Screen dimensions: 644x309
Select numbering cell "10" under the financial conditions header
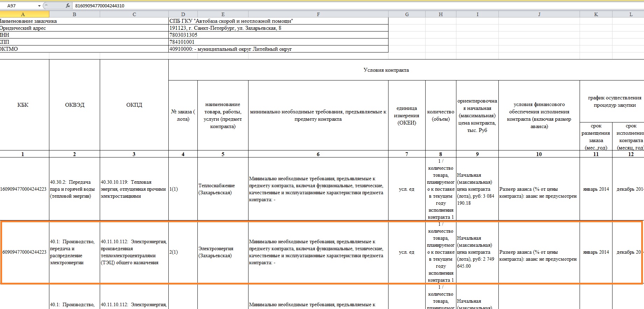click(539, 154)
